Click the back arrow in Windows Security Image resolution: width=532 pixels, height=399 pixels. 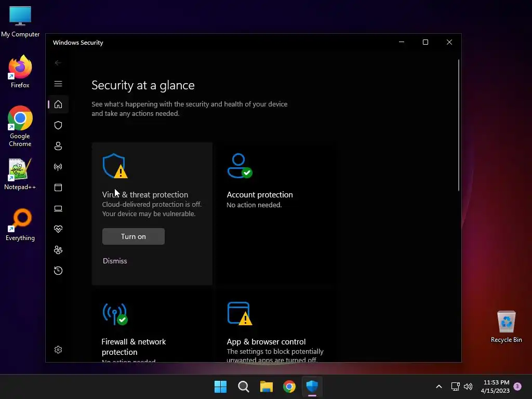pos(58,63)
